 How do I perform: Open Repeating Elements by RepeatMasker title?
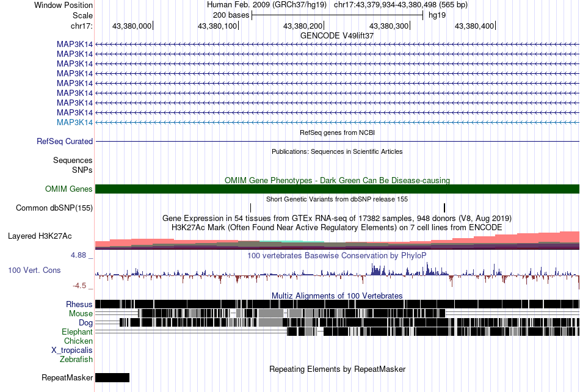point(337,369)
